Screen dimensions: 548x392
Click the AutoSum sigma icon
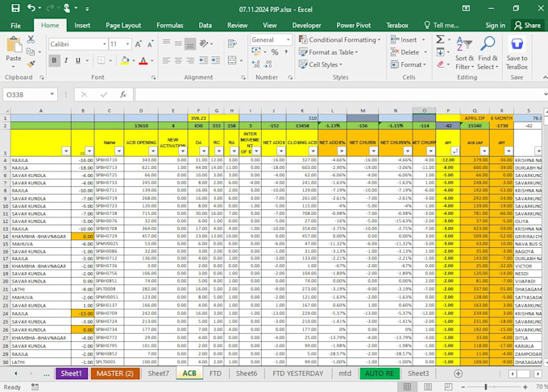[440, 39]
